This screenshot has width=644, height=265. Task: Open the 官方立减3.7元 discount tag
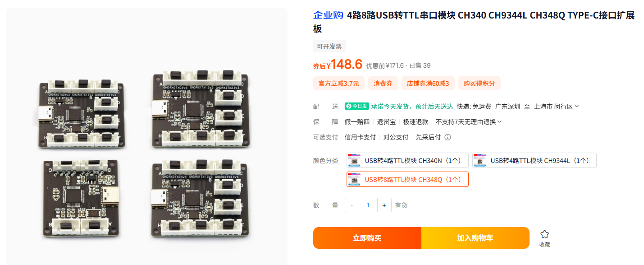pos(338,84)
